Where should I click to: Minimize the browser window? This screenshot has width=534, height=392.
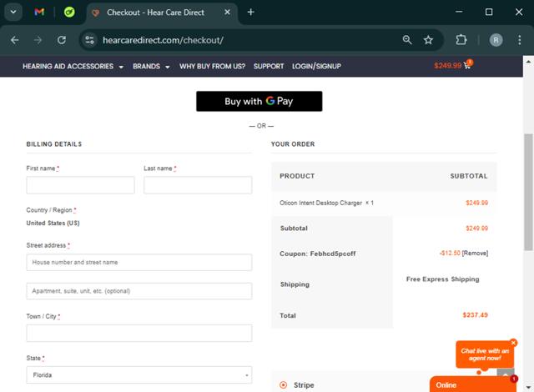coord(459,12)
